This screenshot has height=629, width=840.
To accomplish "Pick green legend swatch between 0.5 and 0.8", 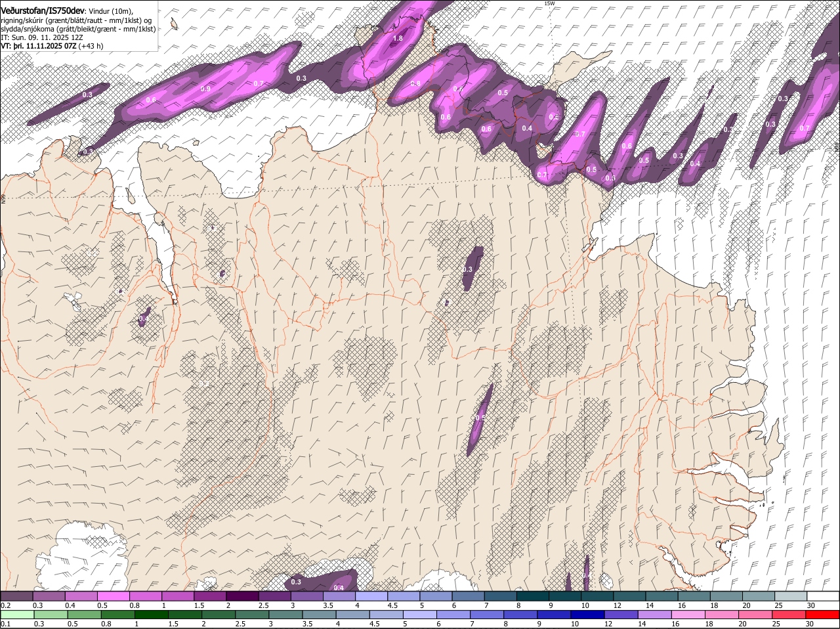I will tap(84, 615).
